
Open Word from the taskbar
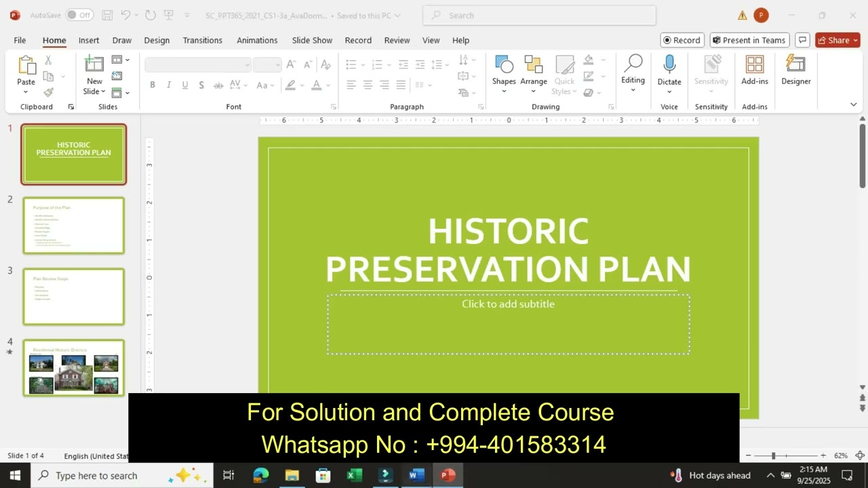tap(416, 475)
